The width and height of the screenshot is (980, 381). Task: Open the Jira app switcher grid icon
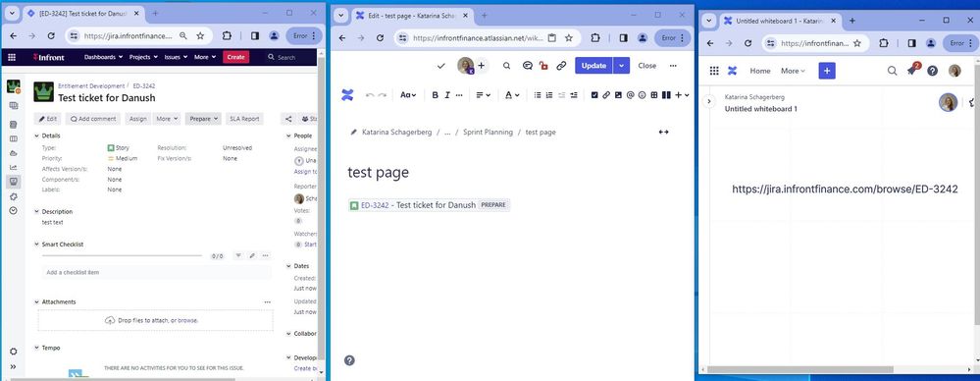point(11,57)
